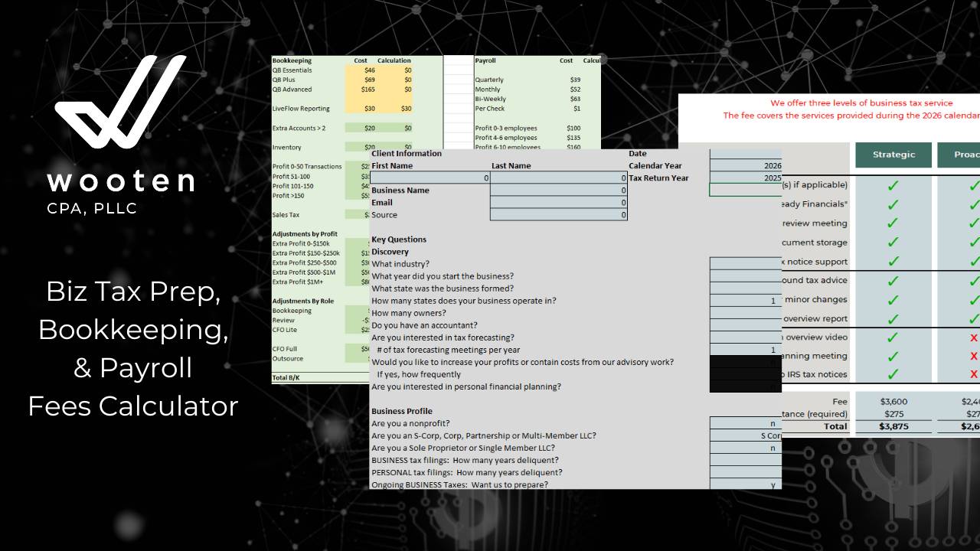Viewport: 980px width, 551px height.
Task: Click 'Profit 0-3 employees' payroll row
Action: [506, 128]
